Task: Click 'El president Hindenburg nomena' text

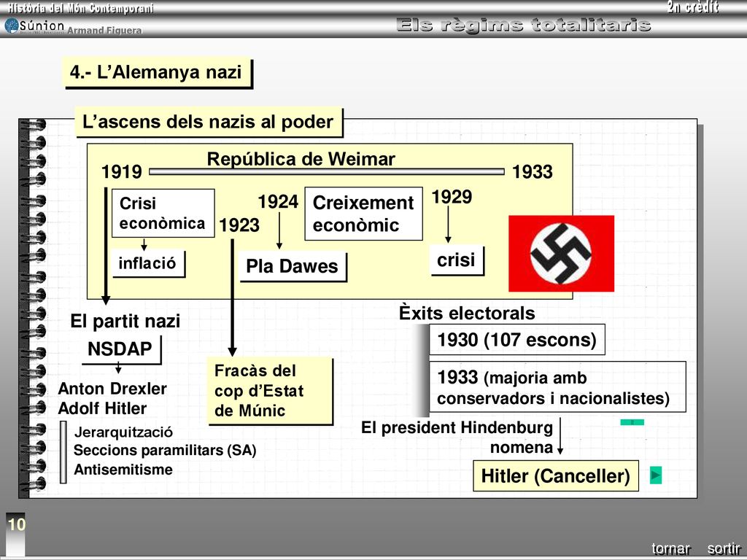Action: (457, 437)
